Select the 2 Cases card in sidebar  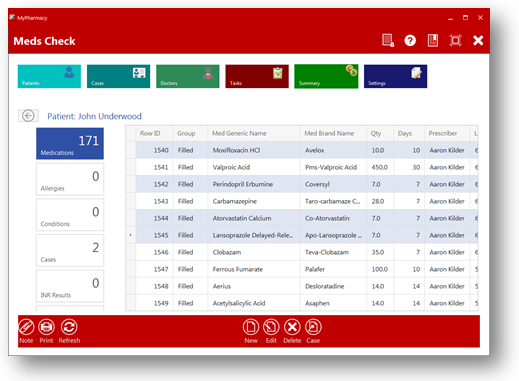(x=70, y=250)
